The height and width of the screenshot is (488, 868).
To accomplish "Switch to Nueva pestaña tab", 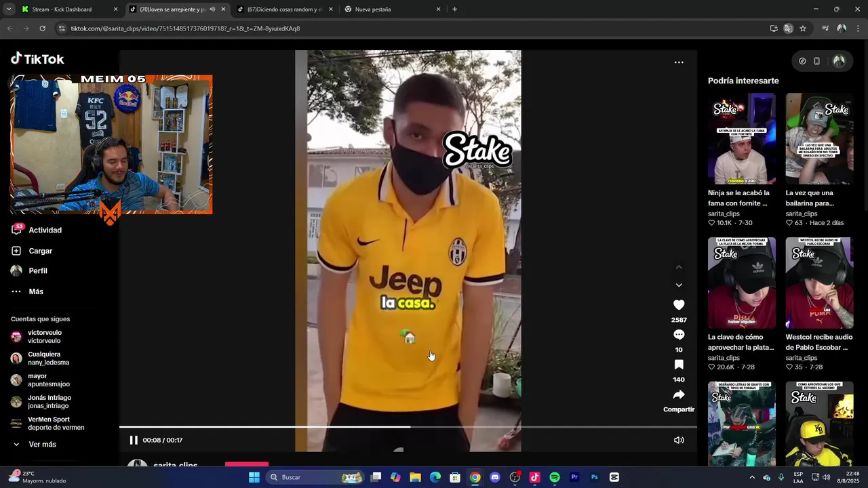I will tap(392, 9).
